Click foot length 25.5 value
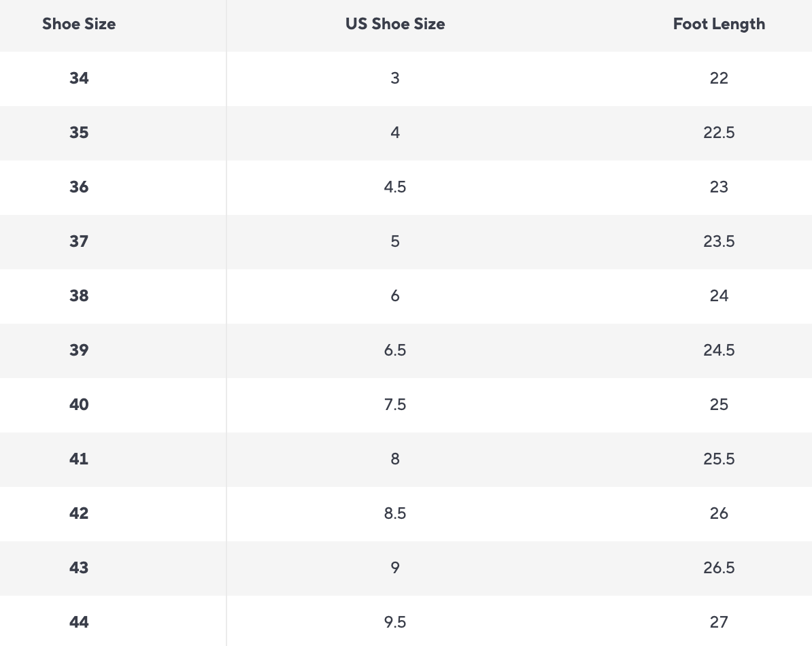The width and height of the screenshot is (812, 646). coord(719,459)
